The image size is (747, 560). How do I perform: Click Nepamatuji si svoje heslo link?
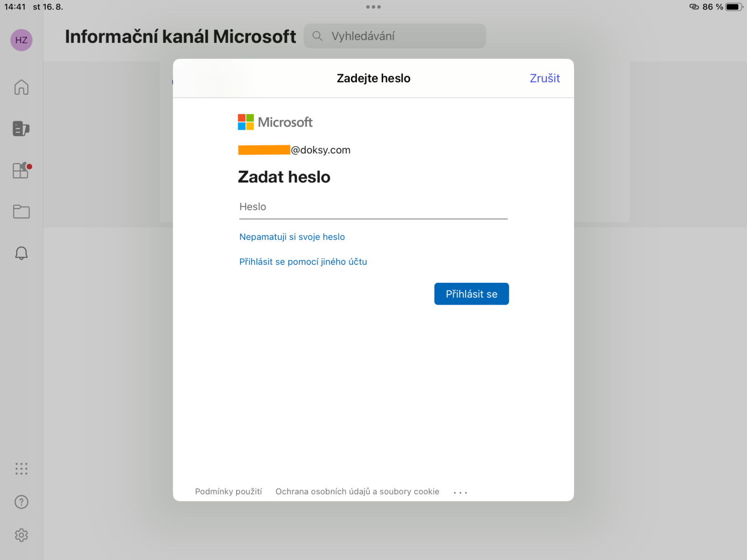[x=292, y=237]
